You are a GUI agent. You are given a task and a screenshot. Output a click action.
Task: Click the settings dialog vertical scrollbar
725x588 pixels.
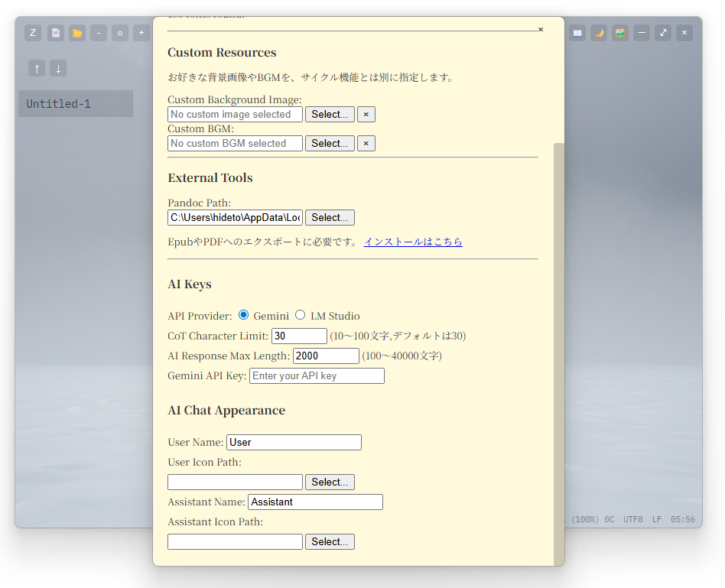pyautogui.click(x=559, y=354)
